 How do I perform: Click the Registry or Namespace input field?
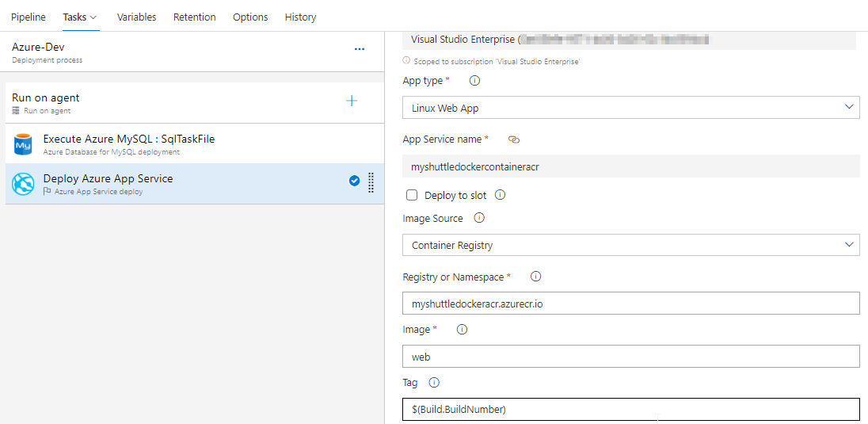[x=631, y=304]
